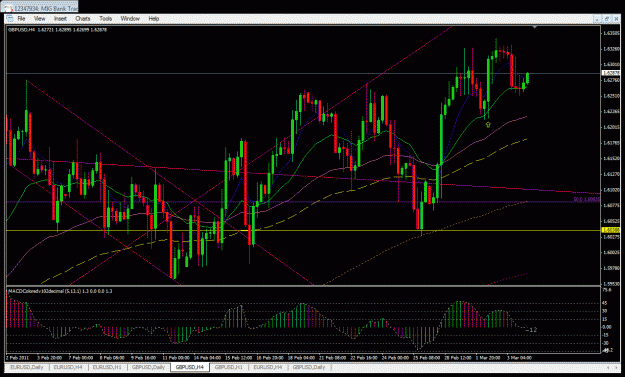Click the -1.2 MACD value text
Image resolution: width=625 pixels, height=377 pixels.
coord(532,330)
